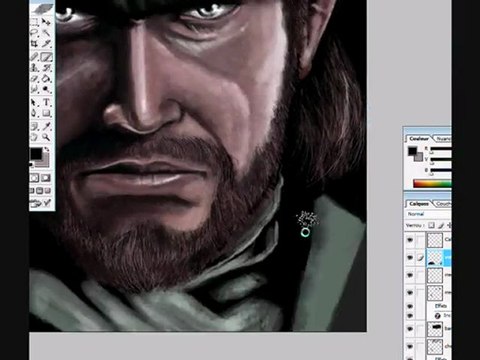Image resolution: width=480 pixels, height=360 pixels.
Task: Jump to ImageReady
Action: pos(41,203)
